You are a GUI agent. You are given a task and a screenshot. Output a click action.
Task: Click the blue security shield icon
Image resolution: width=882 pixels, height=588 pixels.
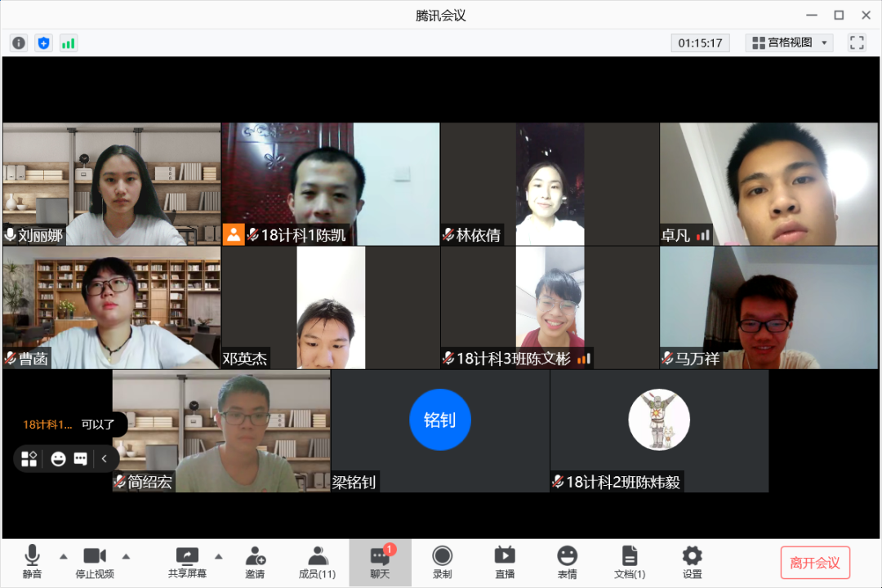point(43,42)
